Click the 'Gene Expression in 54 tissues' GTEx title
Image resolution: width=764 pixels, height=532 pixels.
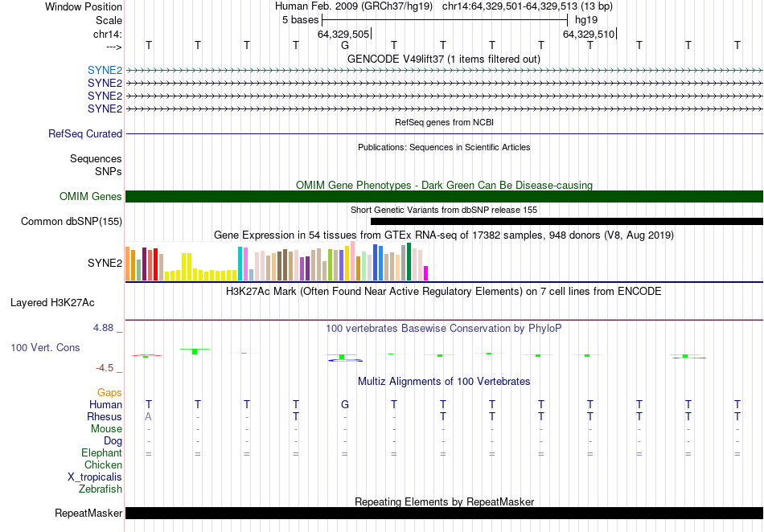point(444,235)
